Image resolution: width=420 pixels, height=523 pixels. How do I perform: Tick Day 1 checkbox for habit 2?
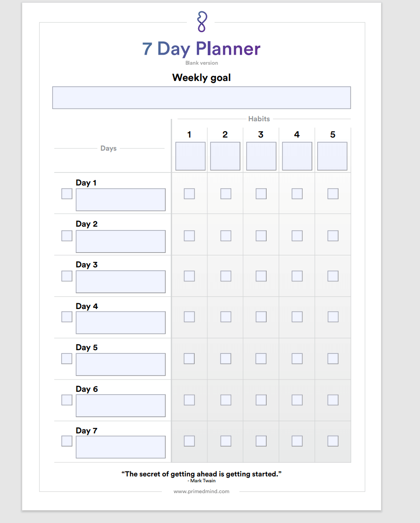[x=226, y=194]
